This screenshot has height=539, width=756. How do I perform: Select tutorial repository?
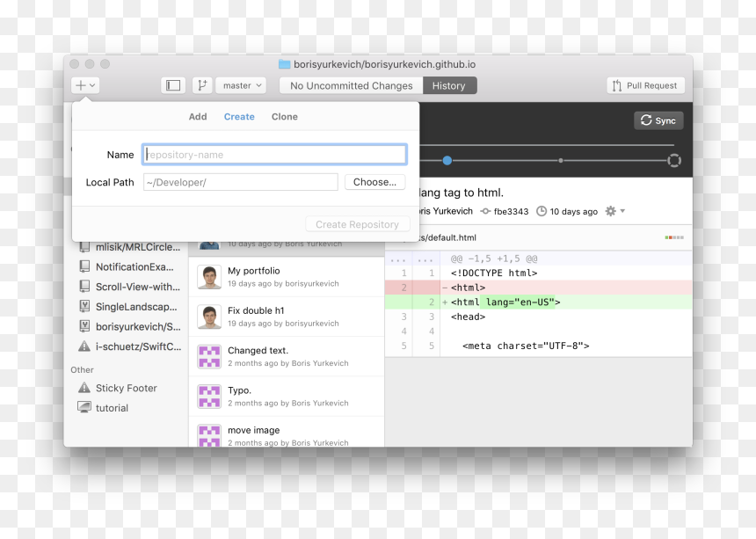[112, 408]
